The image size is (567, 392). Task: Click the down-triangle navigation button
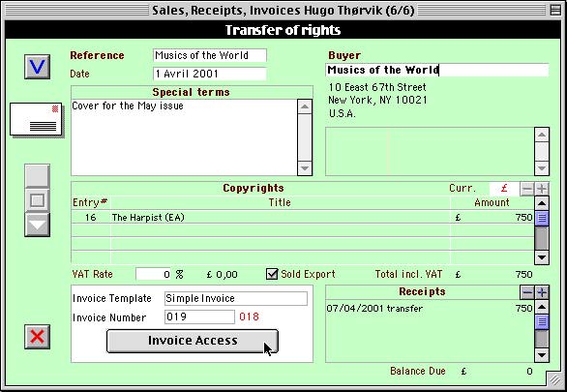tap(37, 225)
